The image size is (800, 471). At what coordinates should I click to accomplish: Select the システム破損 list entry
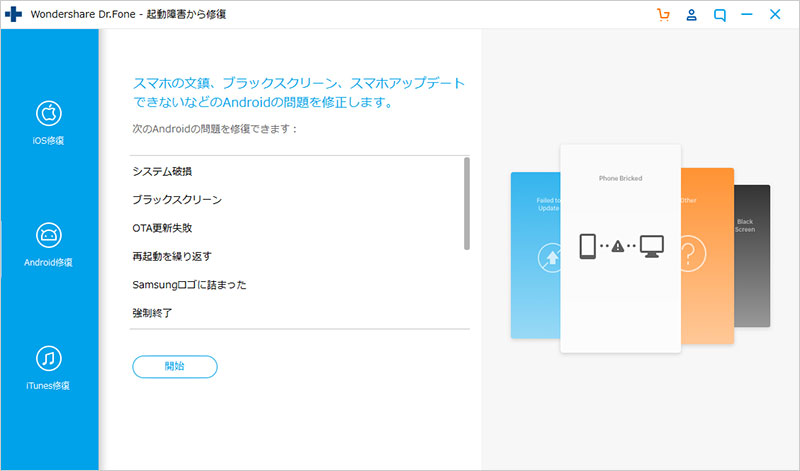[x=162, y=171]
